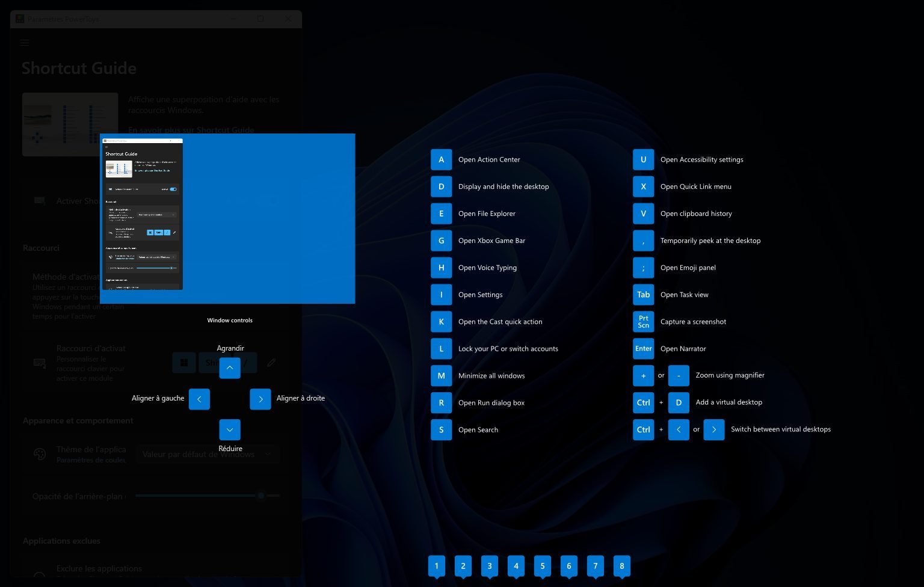
Task: Click the up arrow tile under Agrandir
Action: click(230, 368)
